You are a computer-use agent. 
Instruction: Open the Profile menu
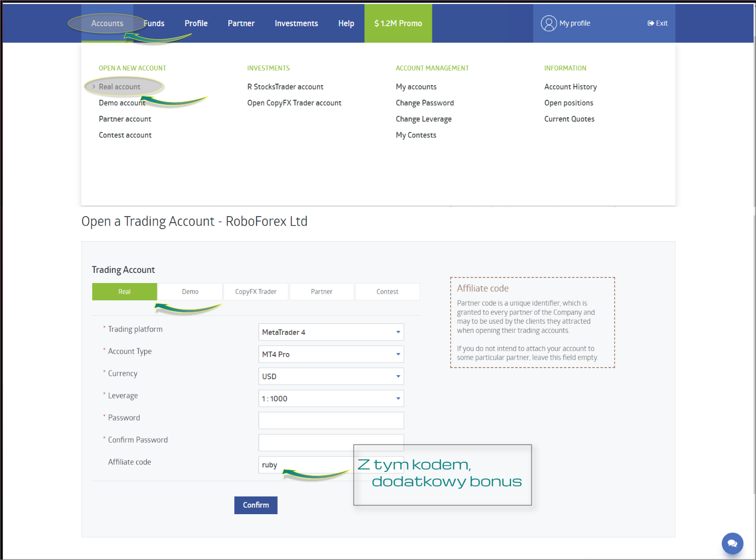tap(196, 23)
